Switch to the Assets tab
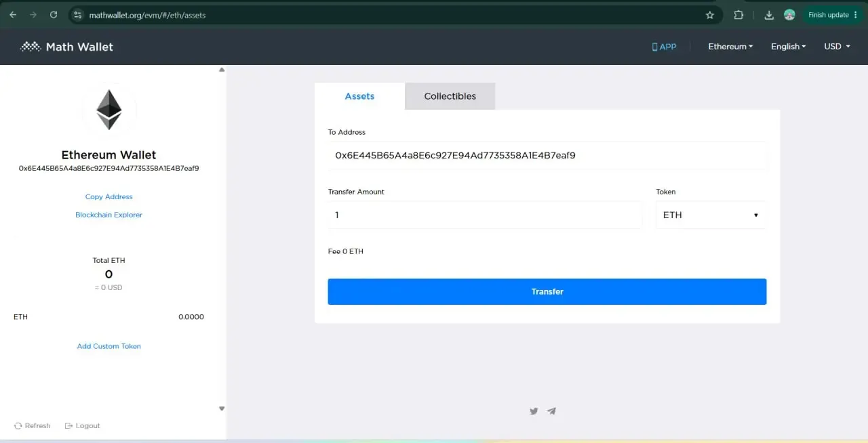This screenshot has height=443, width=868. click(359, 96)
